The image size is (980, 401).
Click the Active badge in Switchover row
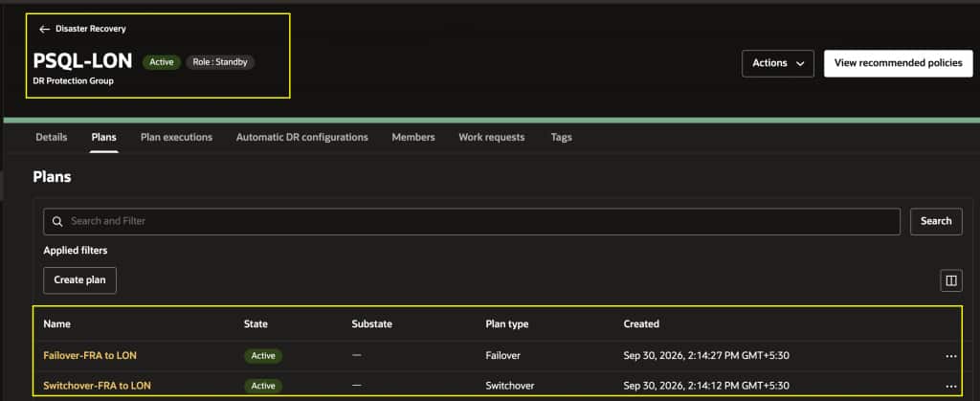click(263, 386)
